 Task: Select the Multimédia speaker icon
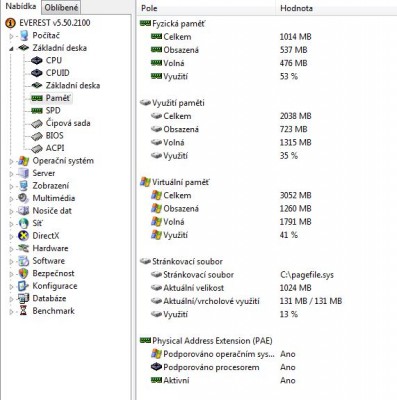(23, 198)
